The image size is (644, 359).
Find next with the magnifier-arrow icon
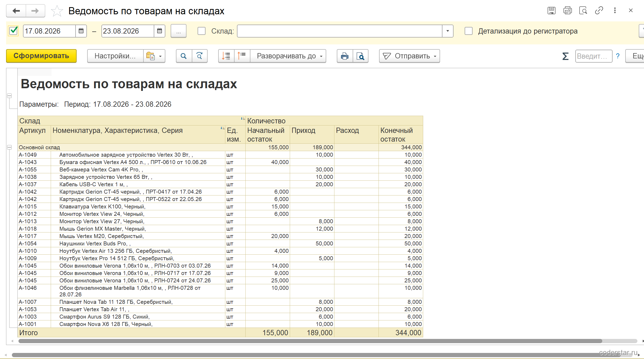point(200,56)
